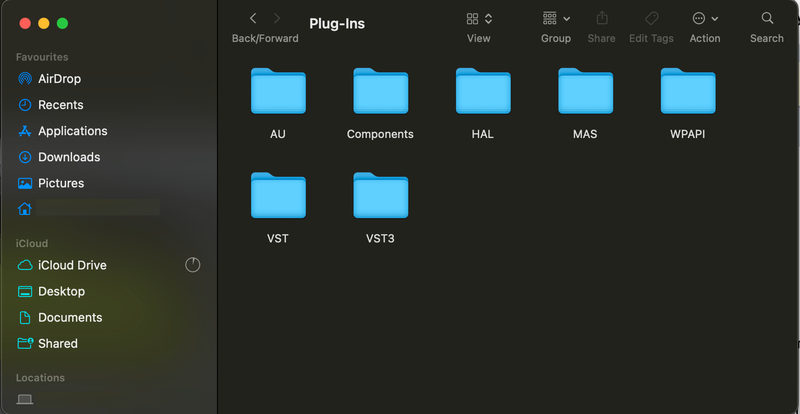This screenshot has width=800, height=414.
Task: Open the WPAPI folder
Action: [688, 92]
